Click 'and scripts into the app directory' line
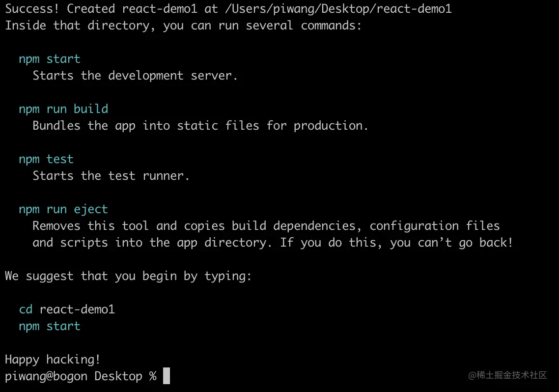 coord(273,243)
